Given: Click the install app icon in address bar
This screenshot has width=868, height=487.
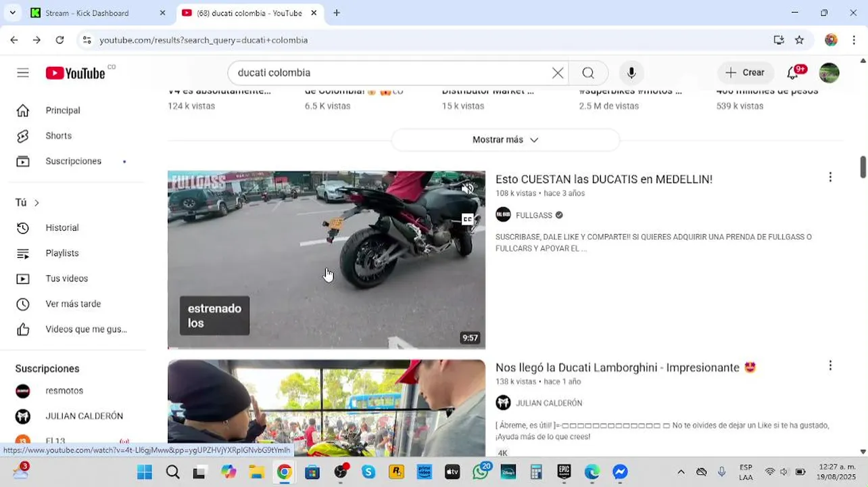Looking at the screenshot, I should pos(779,40).
